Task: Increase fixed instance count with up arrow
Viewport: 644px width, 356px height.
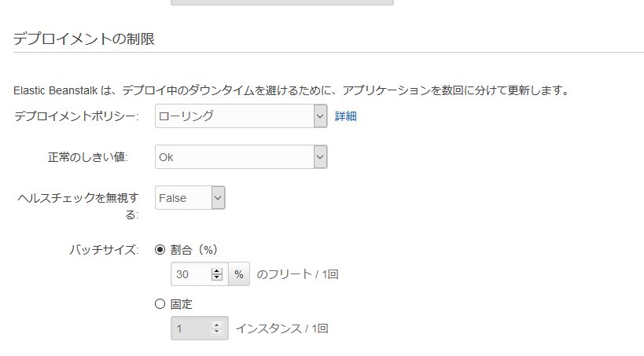Action: [217, 325]
